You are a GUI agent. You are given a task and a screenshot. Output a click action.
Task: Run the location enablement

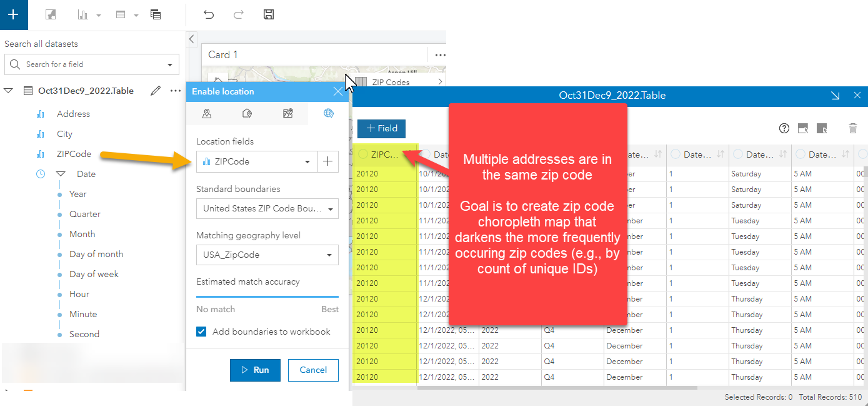click(255, 370)
